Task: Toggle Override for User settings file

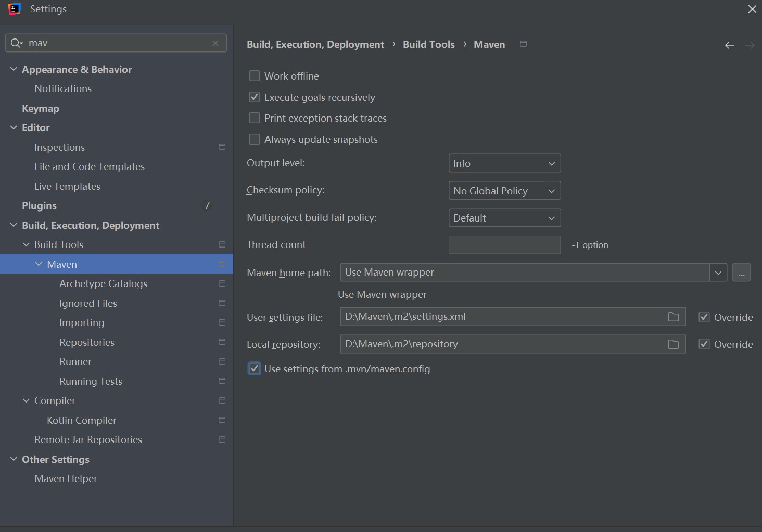Action: (704, 317)
